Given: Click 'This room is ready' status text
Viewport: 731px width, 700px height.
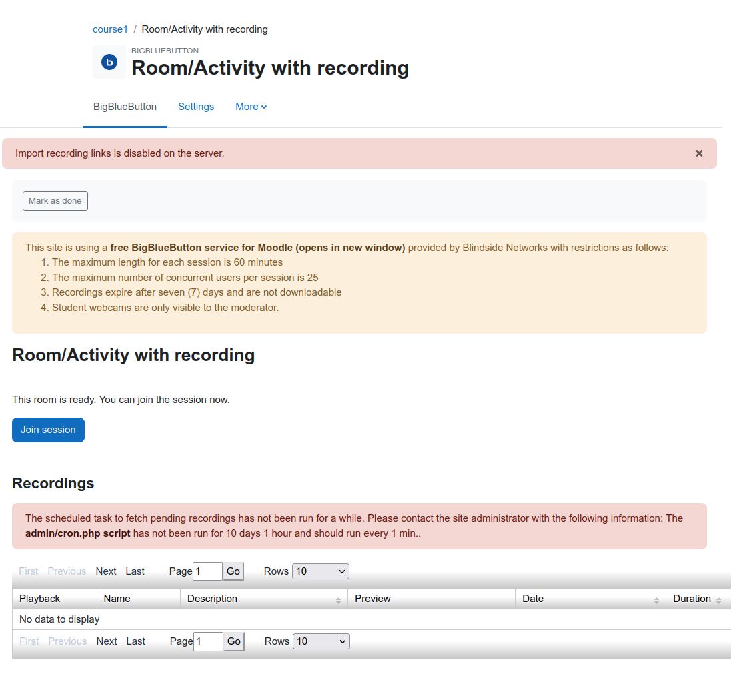Looking at the screenshot, I should [121, 400].
